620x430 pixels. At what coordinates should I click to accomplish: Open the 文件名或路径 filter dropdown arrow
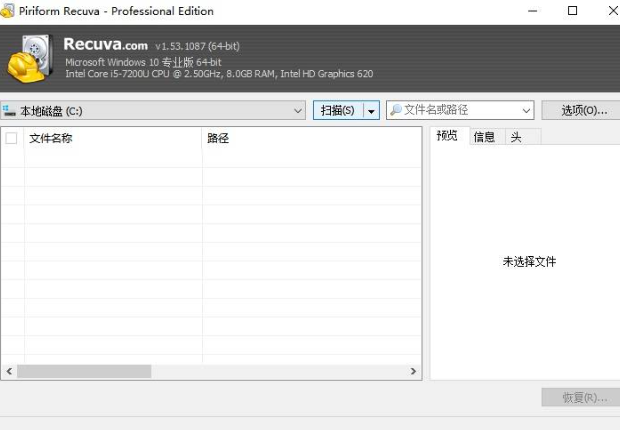pyautogui.click(x=526, y=111)
